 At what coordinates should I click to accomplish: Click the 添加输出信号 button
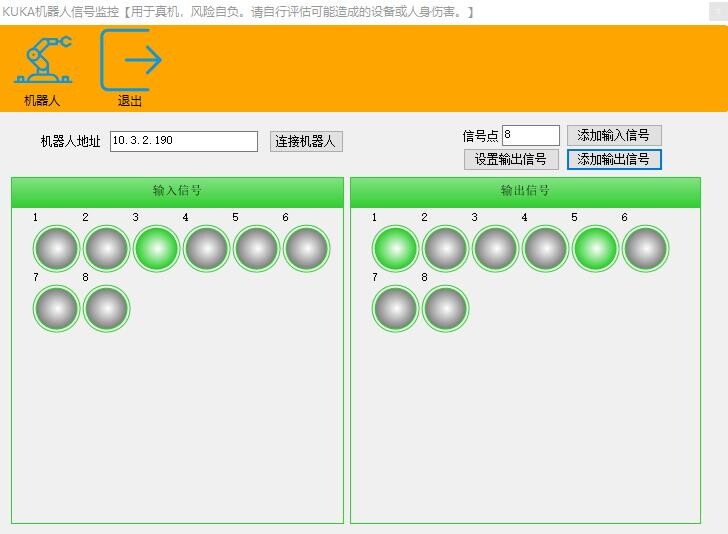point(614,160)
